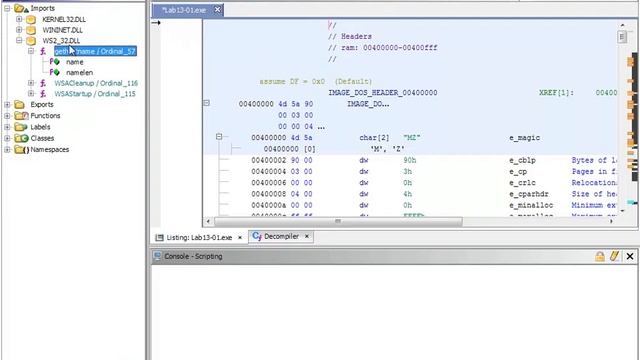Viewport: 640px width, 360px height.
Task: Close the Listing: Lab13-01.exe tab
Action: click(240, 238)
